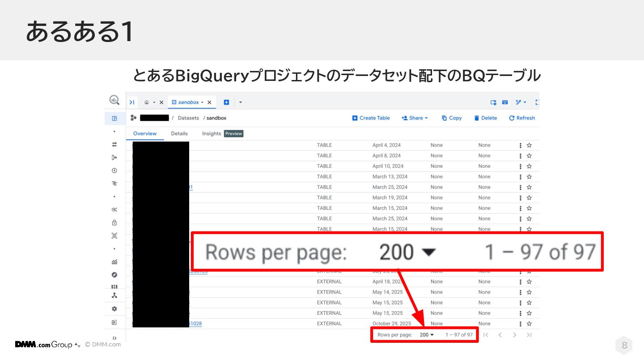The height and width of the screenshot is (362, 644).
Task: Open more options for March 19, 2024 row
Action: pyautogui.click(x=521, y=198)
